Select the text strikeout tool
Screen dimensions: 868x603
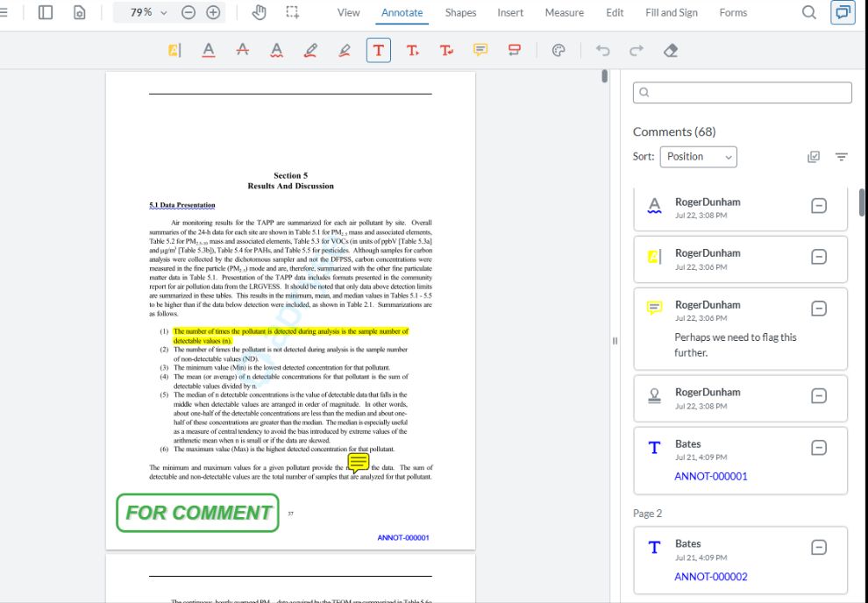click(243, 50)
